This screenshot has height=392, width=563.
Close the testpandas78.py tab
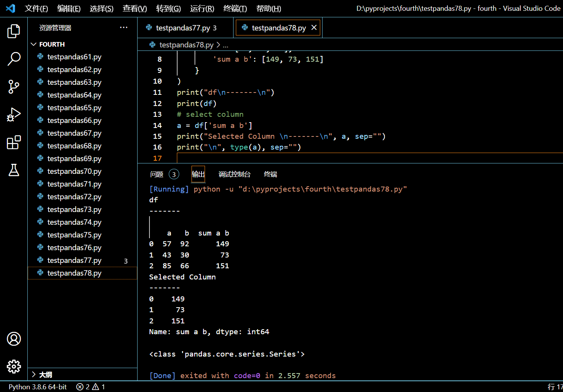[x=314, y=27]
